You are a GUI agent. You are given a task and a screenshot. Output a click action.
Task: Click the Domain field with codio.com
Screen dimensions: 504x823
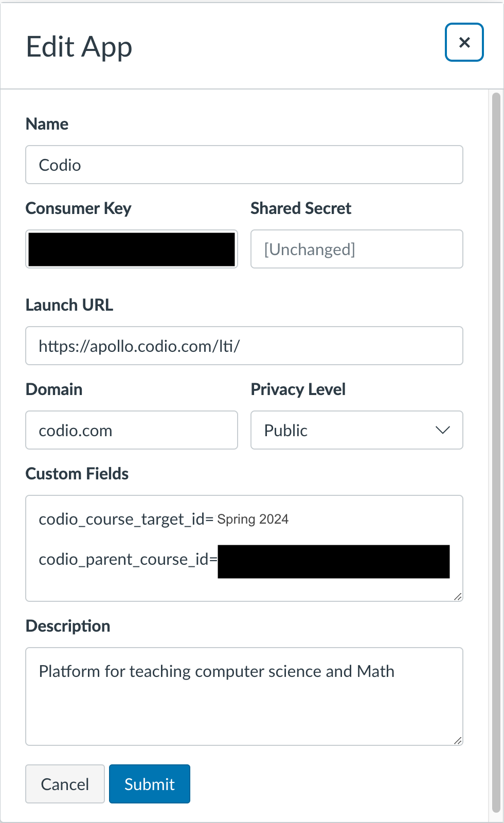pyautogui.click(x=132, y=430)
